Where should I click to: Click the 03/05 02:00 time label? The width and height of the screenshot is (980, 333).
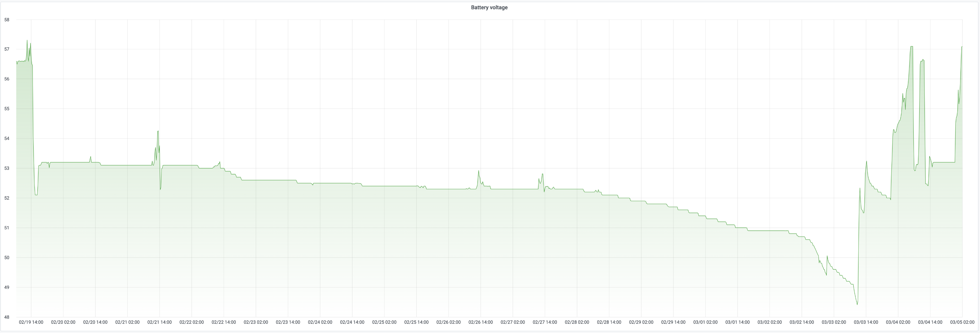pos(962,322)
